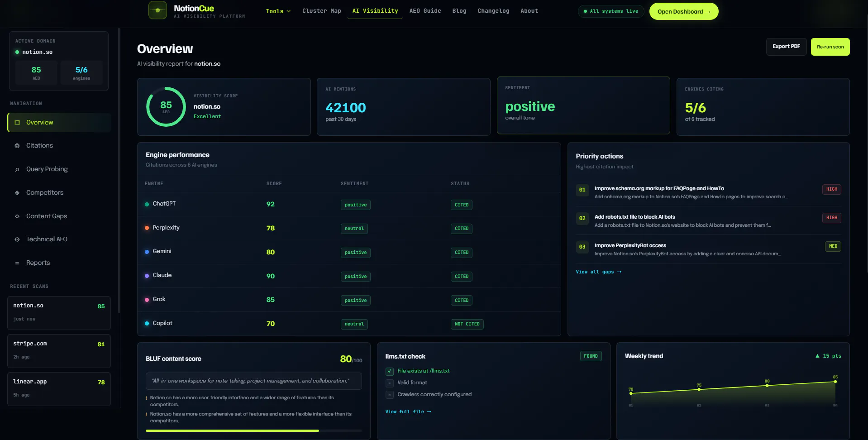The height and width of the screenshot is (440, 868).
Task: Click the orange dot beside Perplexity
Action: click(x=147, y=228)
